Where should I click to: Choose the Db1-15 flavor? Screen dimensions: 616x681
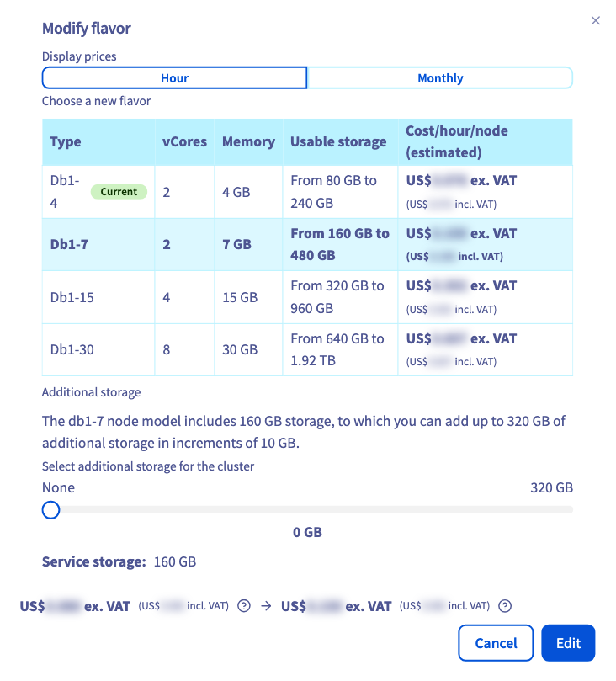[x=307, y=297]
